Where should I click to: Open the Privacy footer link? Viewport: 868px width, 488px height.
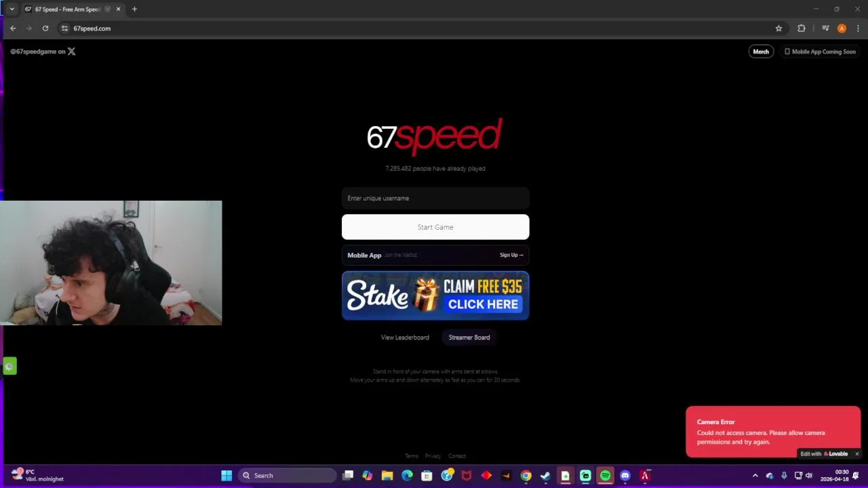pos(433,456)
